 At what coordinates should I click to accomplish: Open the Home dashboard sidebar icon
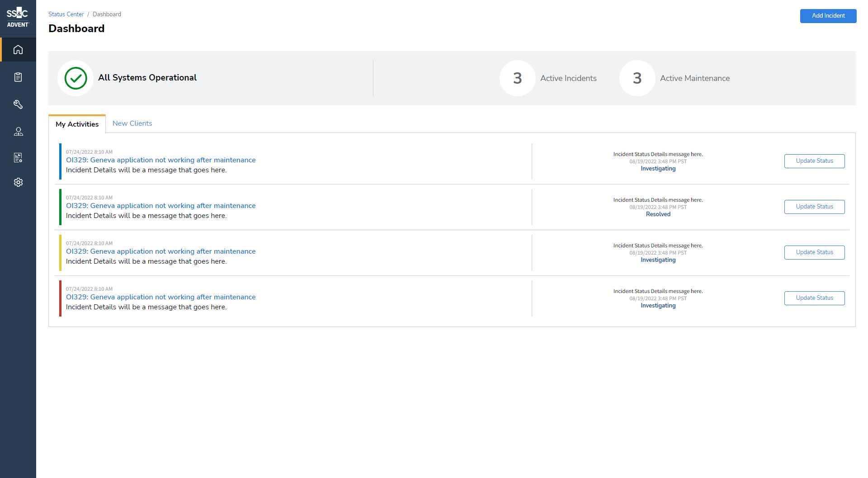tap(18, 50)
